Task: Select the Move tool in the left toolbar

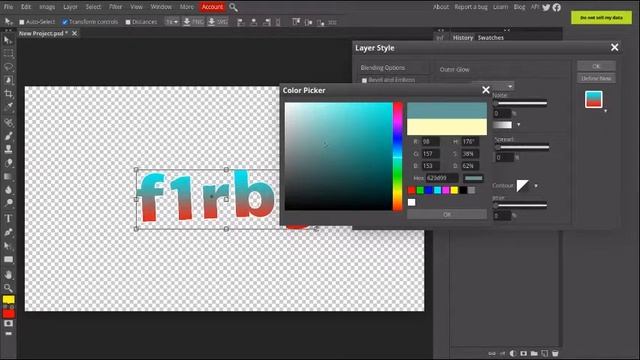Action: 8,40
